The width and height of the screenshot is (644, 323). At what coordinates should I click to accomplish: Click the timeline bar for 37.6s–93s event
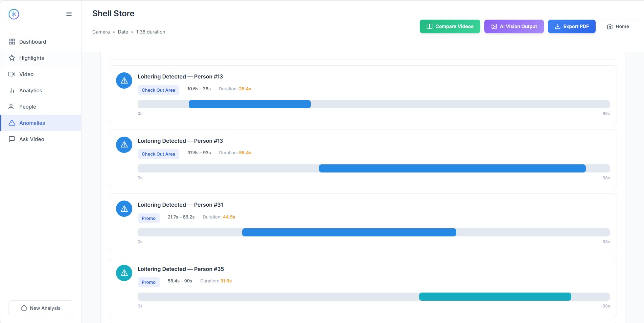452,168
